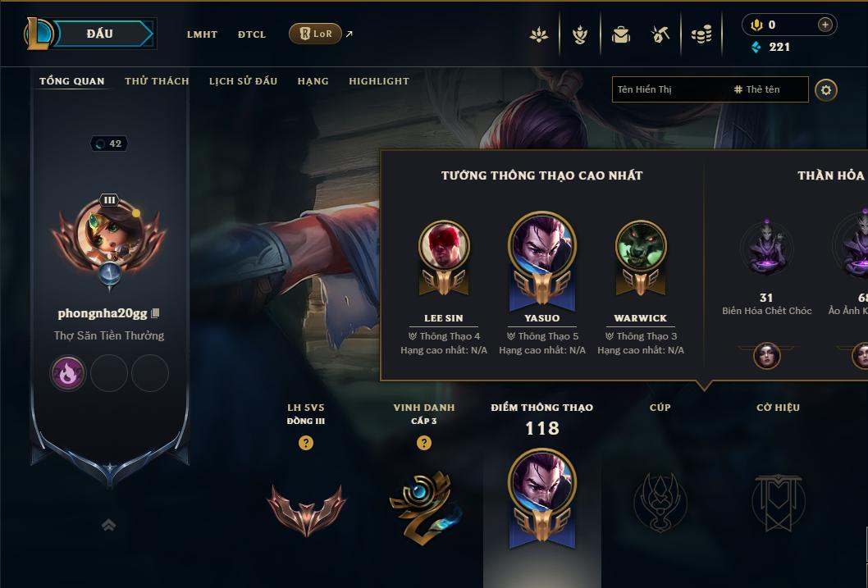Collapse the profile banner with the chevron at its base

coord(109,525)
